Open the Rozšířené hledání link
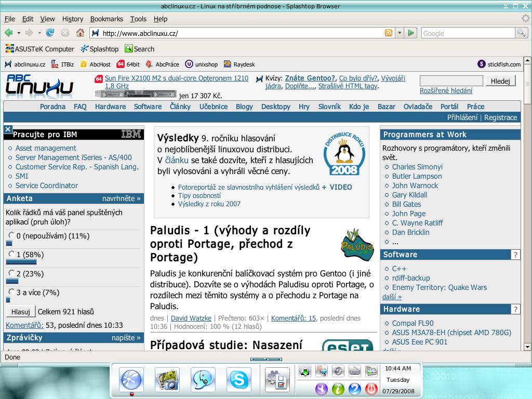This screenshot has width=532, height=399. [x=446, y=90]
